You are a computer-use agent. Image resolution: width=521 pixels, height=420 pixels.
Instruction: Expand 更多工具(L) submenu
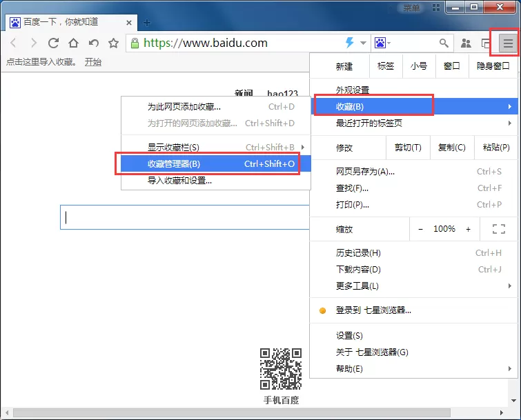[x=413, y=286]
